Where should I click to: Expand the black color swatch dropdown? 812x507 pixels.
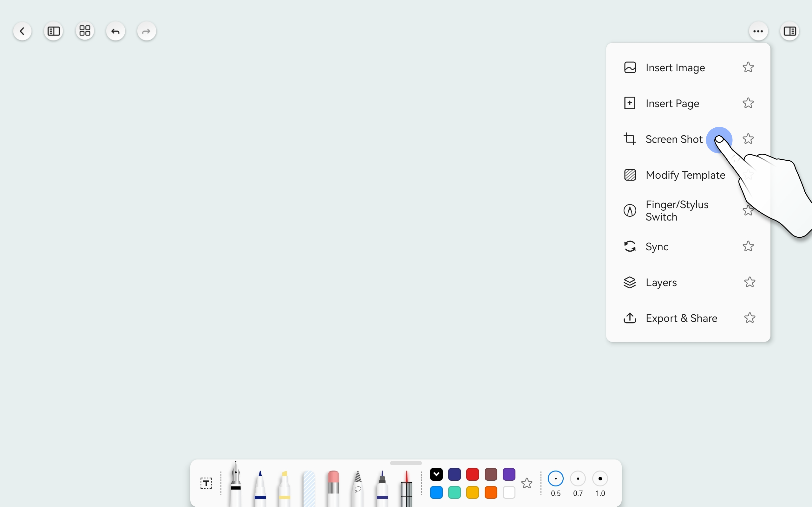click(x=436, y=474)
